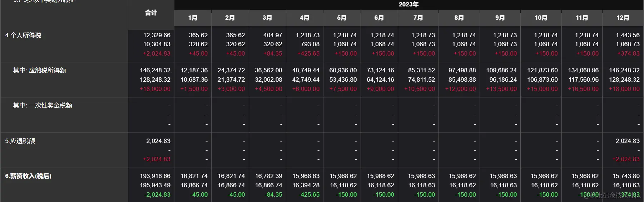Image resolution: width=644 pixels, height=202 pixels.
Task: Select the red difference +4,500.00
Action: point(268,89)
